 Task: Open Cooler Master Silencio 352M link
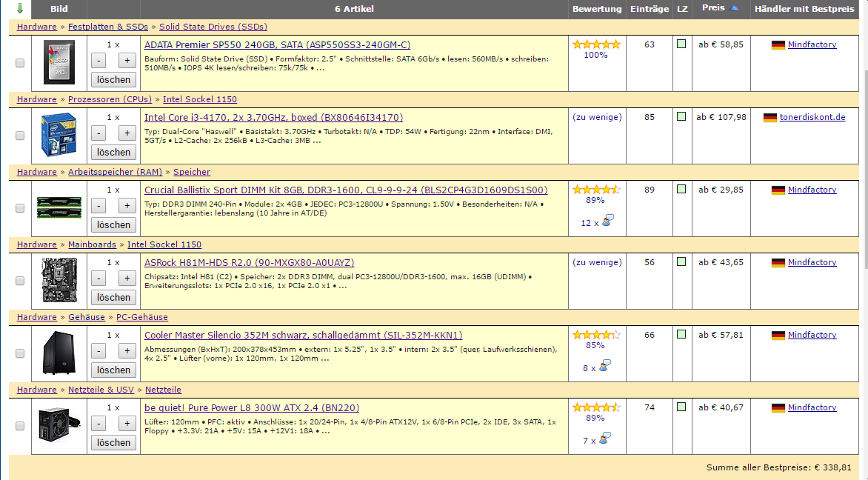[x=304, y=335]
